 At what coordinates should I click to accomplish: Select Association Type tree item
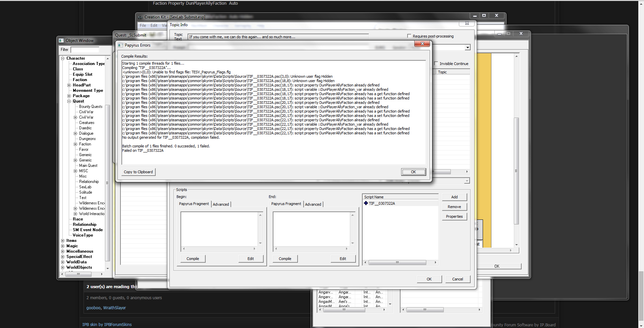point(89,64)
